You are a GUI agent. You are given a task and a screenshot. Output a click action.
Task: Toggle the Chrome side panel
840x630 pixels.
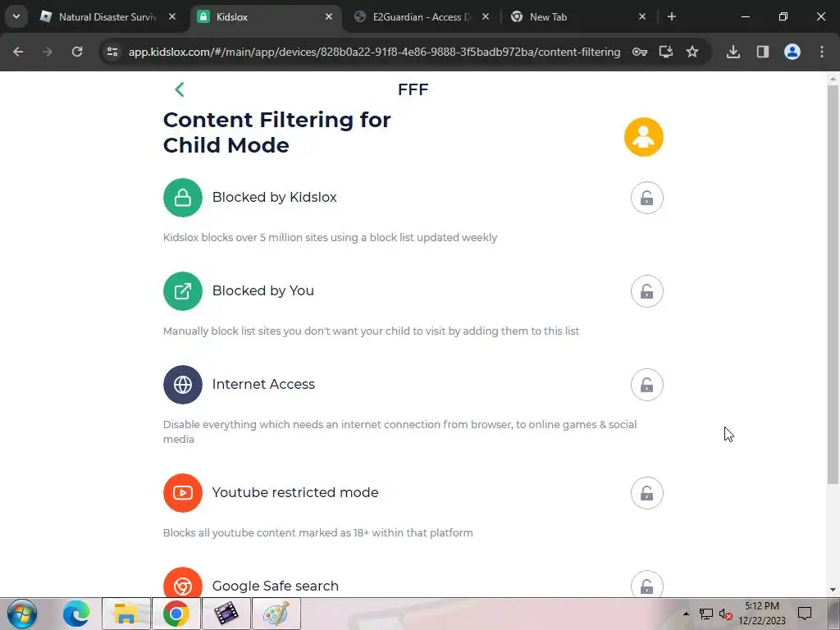click(763, 52)
